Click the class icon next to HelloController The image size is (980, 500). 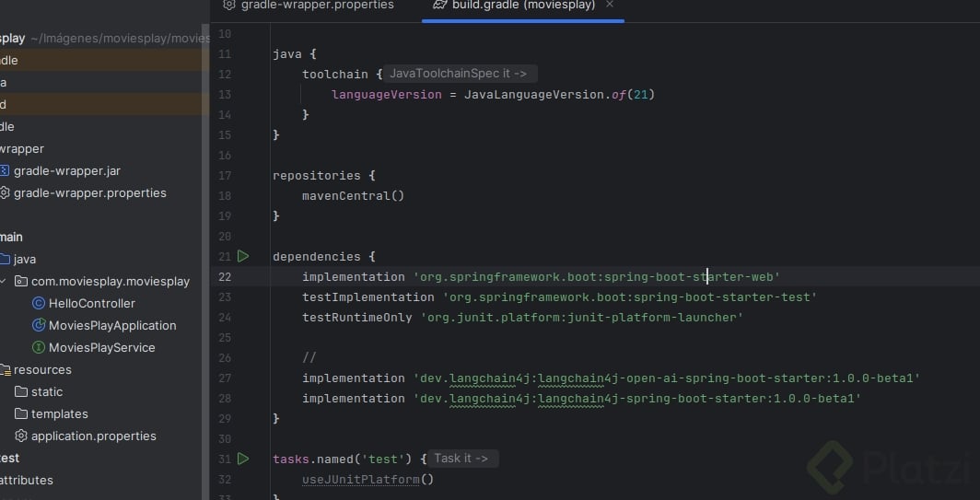pyautogui.click(x=38, y=303)
